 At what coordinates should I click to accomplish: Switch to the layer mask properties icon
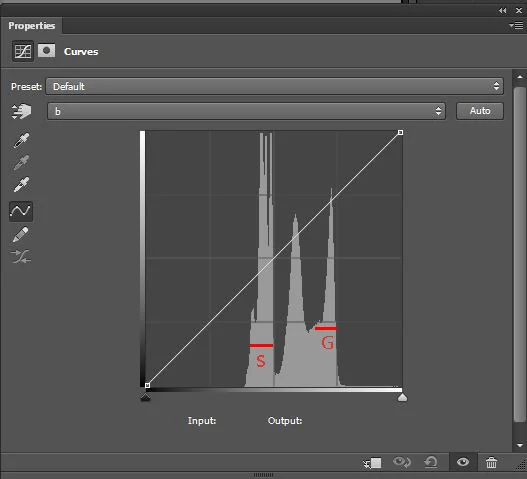pos(46,51)
